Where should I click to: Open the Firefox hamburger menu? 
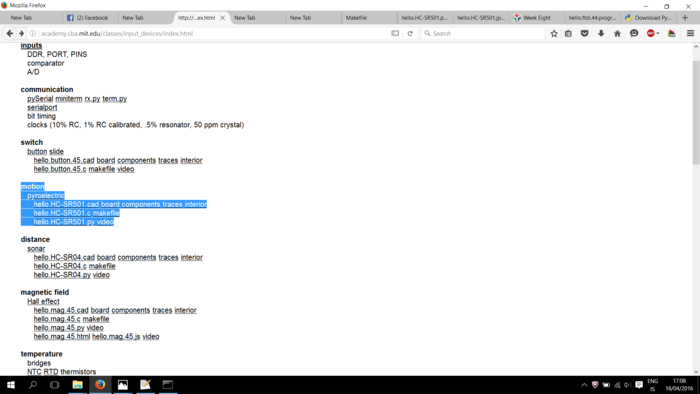coord(690,33)
